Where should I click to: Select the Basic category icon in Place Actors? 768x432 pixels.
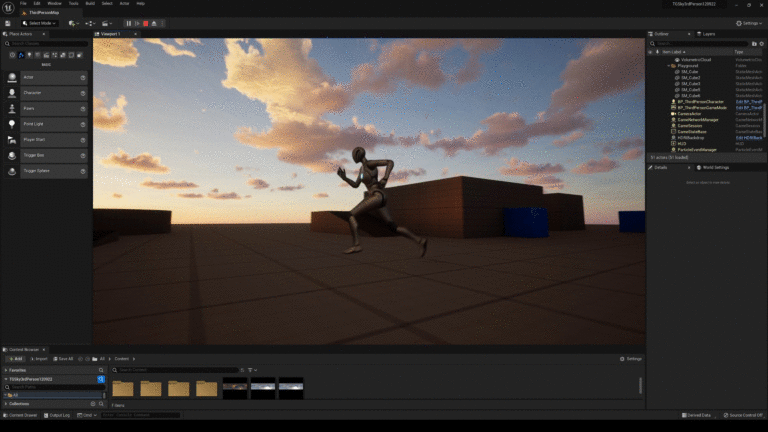click(21, 55)
